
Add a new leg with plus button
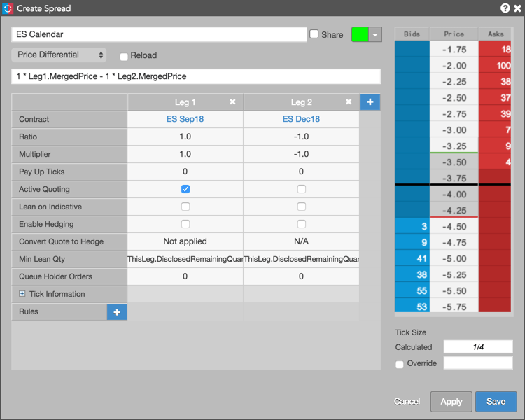[x=370, y=101]
